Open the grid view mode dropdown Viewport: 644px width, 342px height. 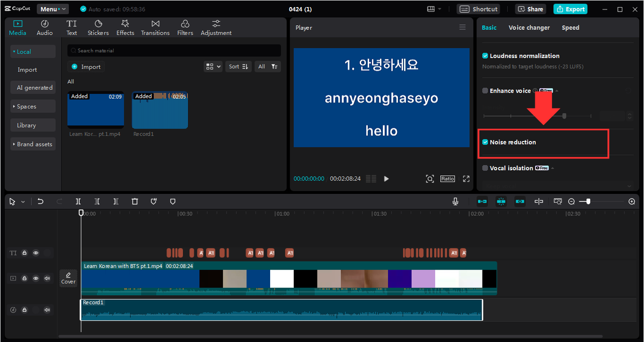point(213,66)
